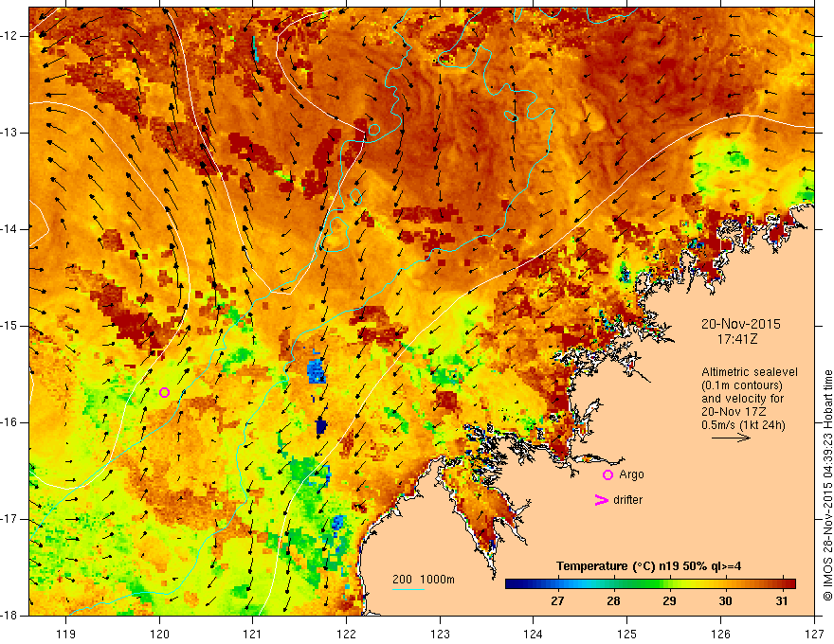Screen dimensions: 834x644
Task: Click the longitude label 121
Action: coord(252,634)
